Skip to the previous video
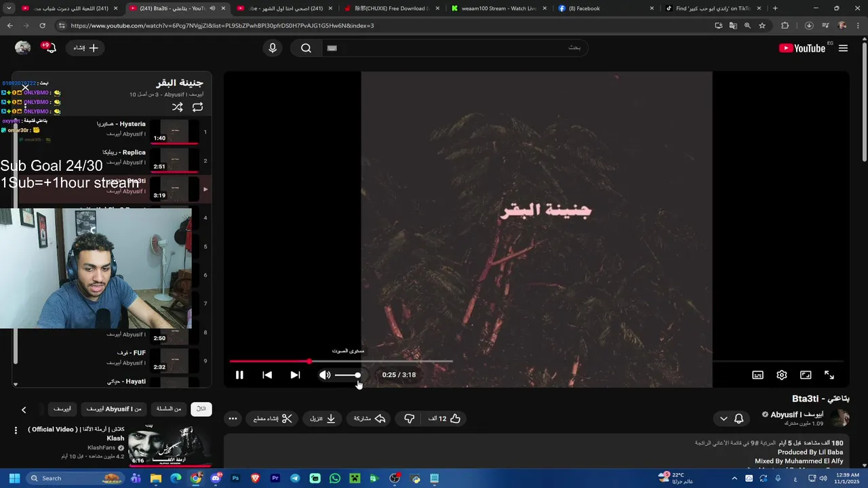 click(x=267, y=375)
